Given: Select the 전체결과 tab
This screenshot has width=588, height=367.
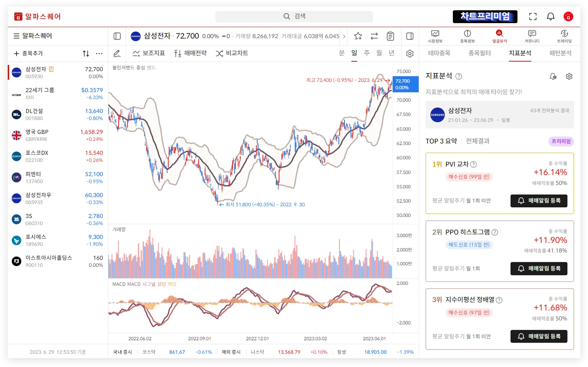Looking at the screenshot, I should coord(478,141).
